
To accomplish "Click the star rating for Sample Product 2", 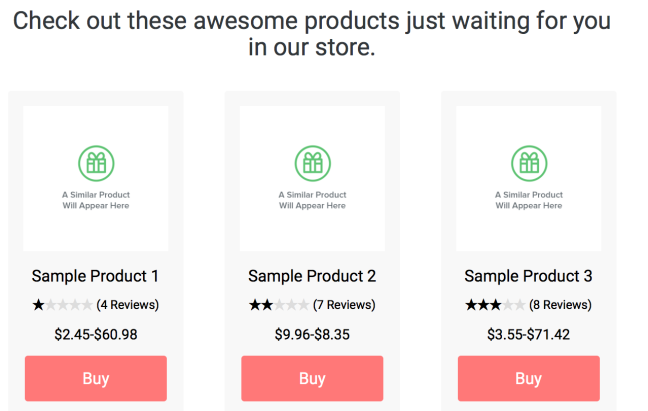I will [x=279, y=305].
